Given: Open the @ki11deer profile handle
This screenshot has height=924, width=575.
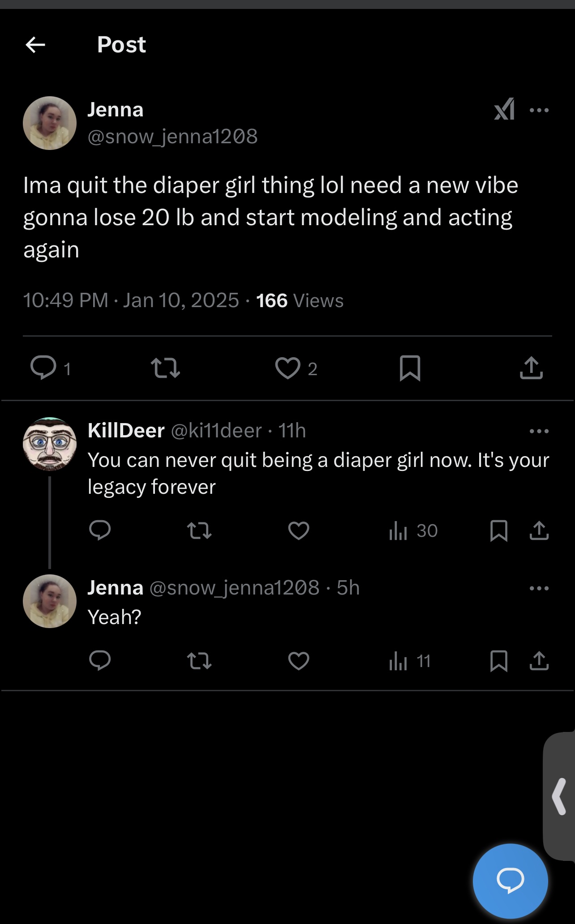Looking at the screenshot, I should [216, 431].
